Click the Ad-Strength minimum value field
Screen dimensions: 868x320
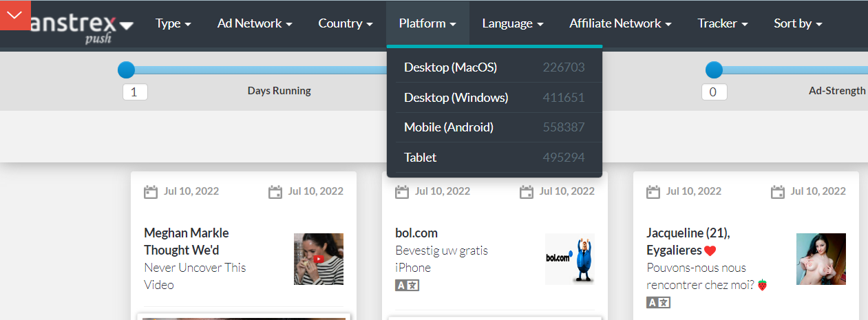714,92
